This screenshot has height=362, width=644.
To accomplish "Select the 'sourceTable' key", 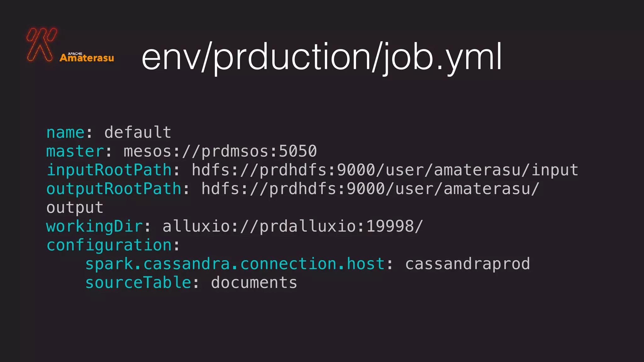I will click(138, 282).
